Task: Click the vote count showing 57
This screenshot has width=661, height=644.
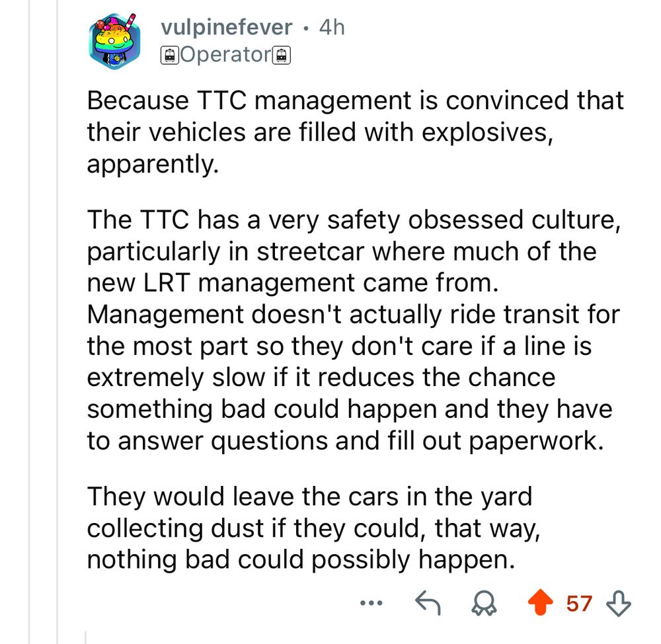Action: 578,602
